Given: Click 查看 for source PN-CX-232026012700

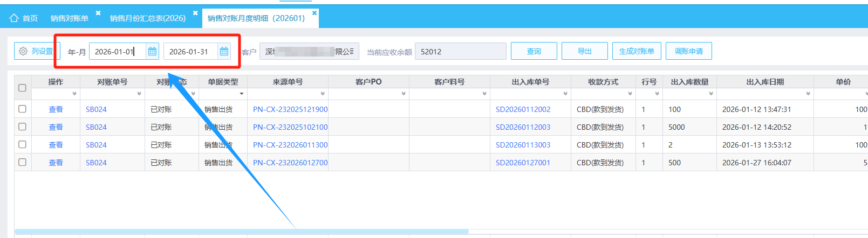Looking at the screenshot, I should pos(56,163).
